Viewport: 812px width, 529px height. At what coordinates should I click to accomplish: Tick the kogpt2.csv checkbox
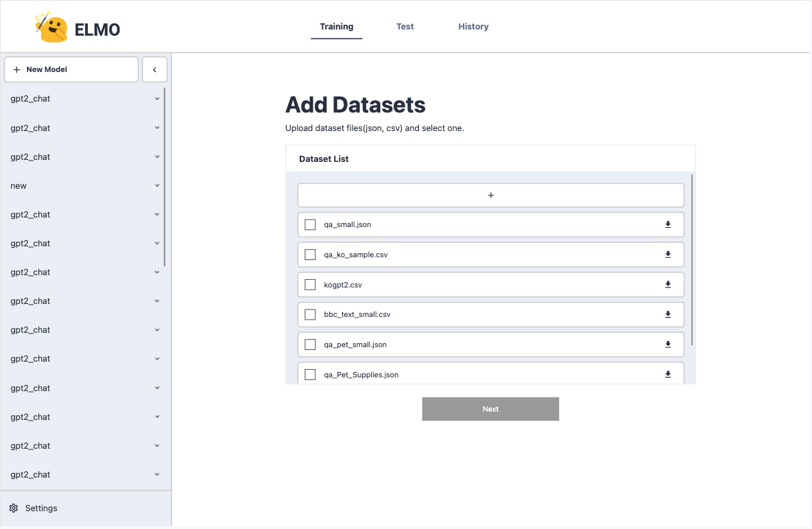(x=310, y=285)
